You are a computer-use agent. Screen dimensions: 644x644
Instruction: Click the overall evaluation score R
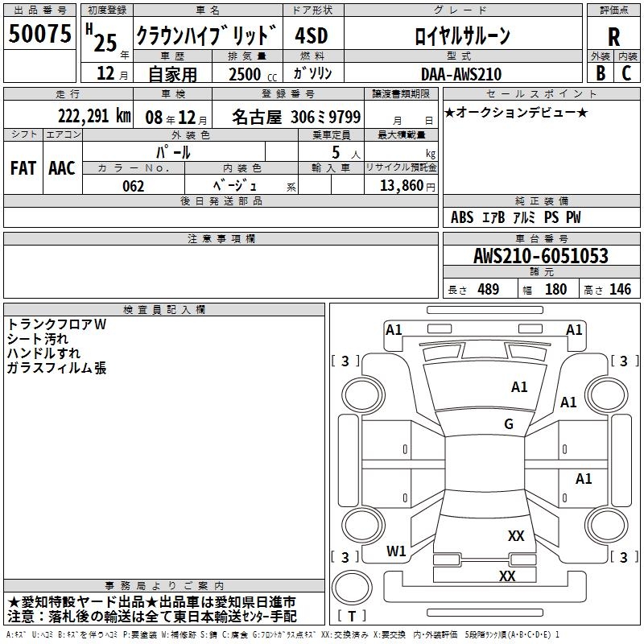(613, 37)
